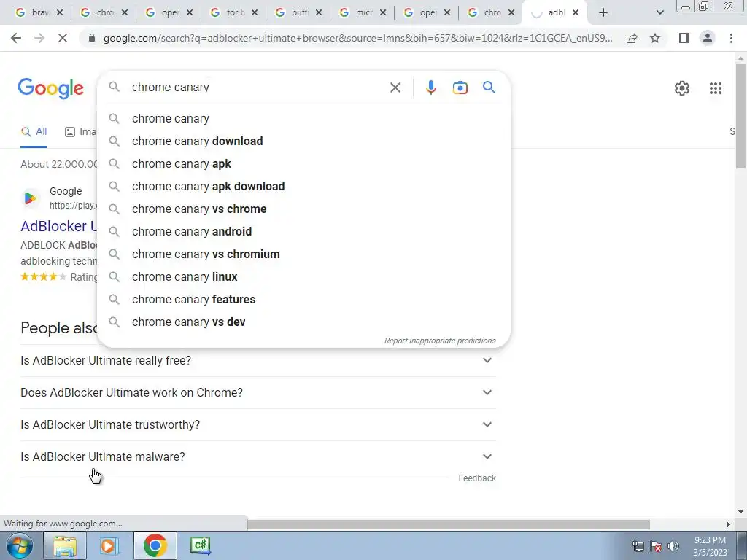Stop loading the page
The height and width of the screenshot is (560, 747).
point(63,38)
